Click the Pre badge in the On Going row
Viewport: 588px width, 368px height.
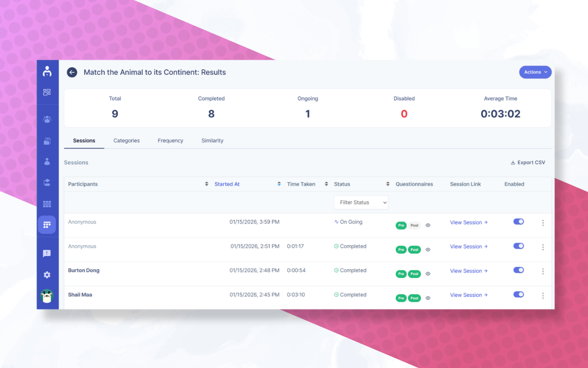tap(401, 225)
